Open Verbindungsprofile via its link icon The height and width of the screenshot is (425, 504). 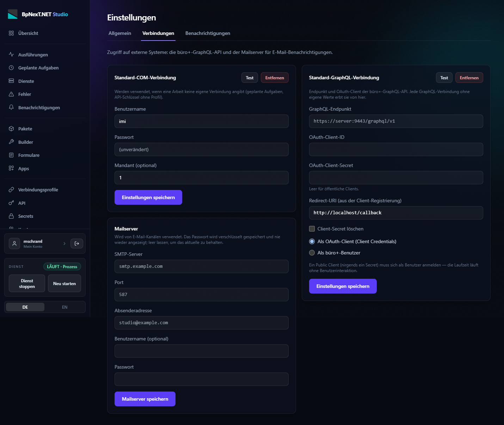(11, 190)
